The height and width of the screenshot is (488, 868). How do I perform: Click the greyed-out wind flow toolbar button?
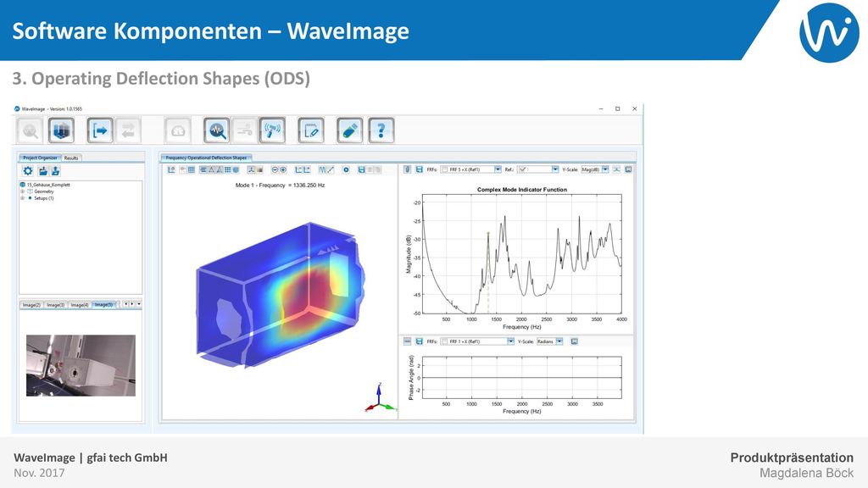click(244, 130)
